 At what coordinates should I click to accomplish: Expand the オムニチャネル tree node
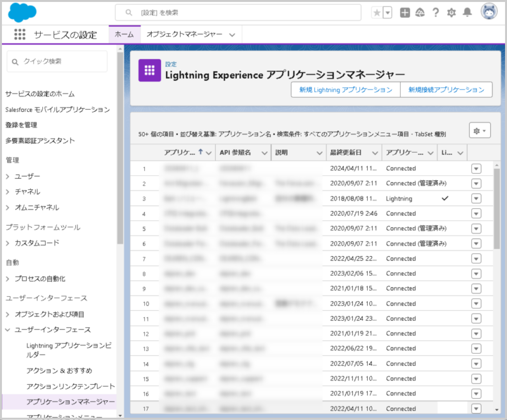[x=7, y=207]
